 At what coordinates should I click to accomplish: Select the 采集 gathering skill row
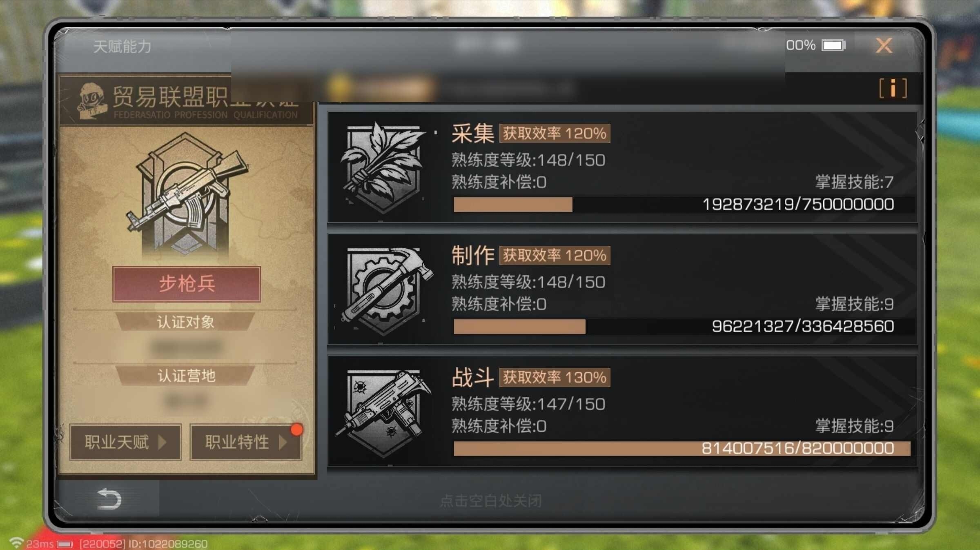click(622, 167)
